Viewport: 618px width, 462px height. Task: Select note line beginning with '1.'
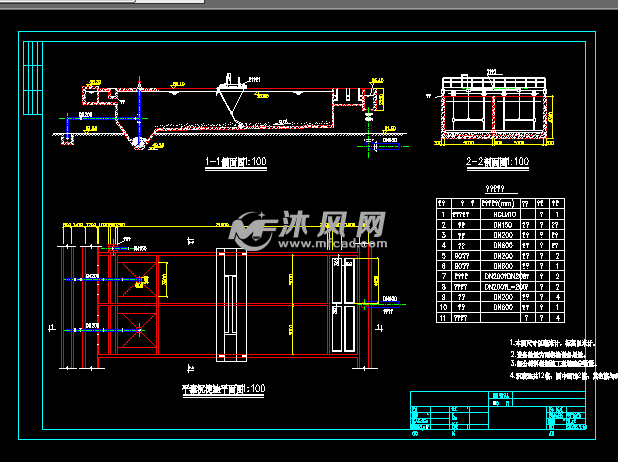coord(552,343)
